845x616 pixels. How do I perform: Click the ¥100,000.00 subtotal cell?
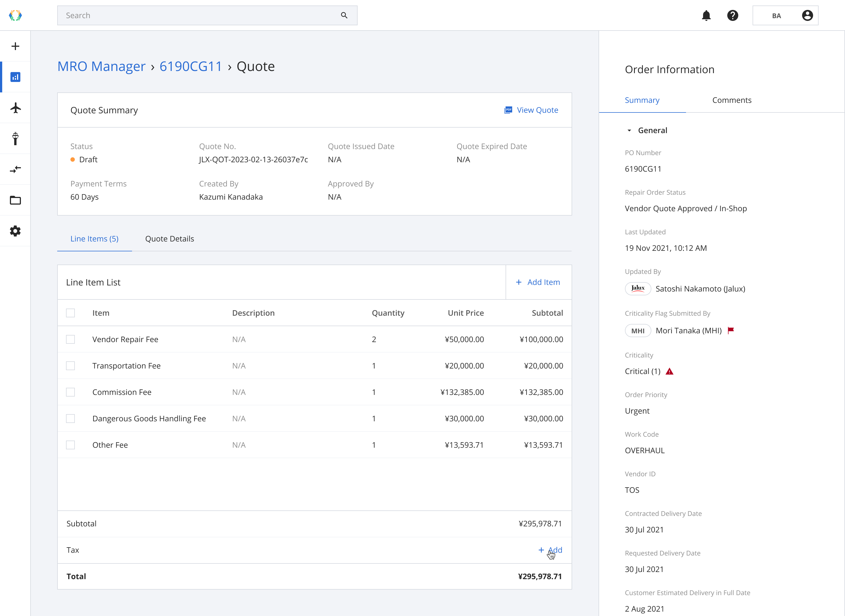pos(541,339)
